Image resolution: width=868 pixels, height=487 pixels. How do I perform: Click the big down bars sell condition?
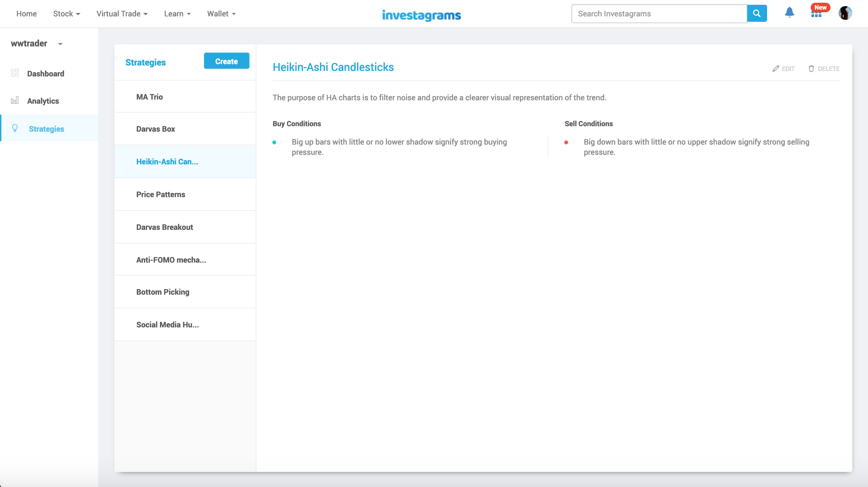pyautogui.click(x=696, y=147)
